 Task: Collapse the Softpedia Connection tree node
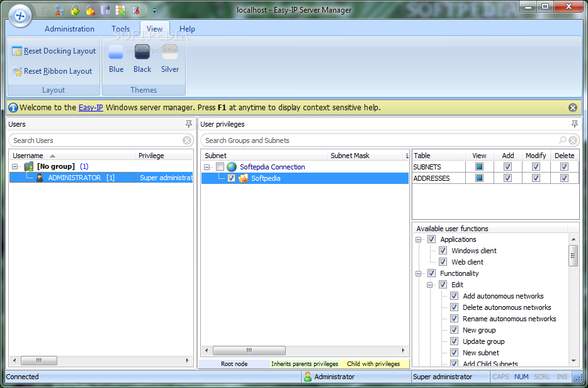click(206, 167)
